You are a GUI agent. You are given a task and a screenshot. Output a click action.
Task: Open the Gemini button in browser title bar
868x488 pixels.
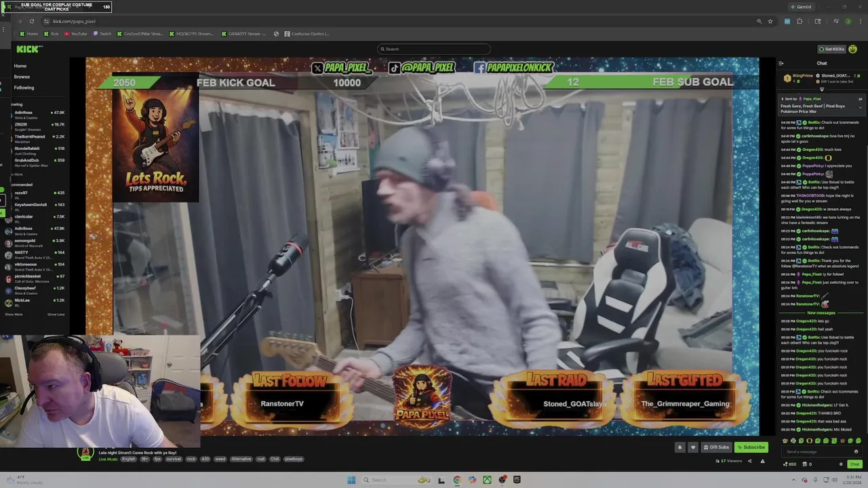(801, 7)
